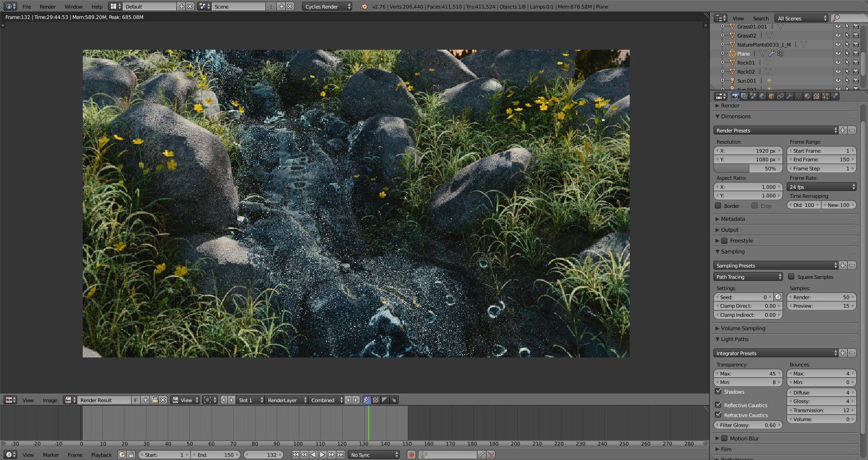The height and width of the screenshot is (460, 868).
Task: Click the Sun.001 lamp data icon
Action: click(769, 81)
